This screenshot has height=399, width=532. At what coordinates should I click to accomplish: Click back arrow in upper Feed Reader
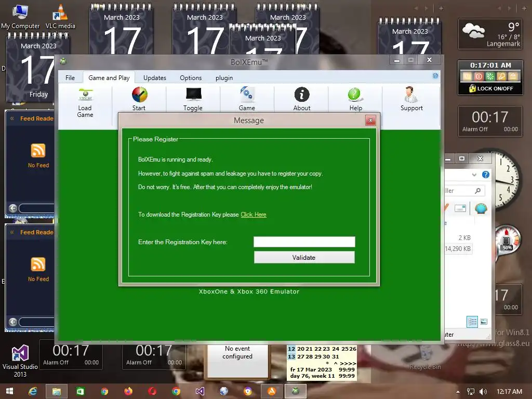pos(13,208)
